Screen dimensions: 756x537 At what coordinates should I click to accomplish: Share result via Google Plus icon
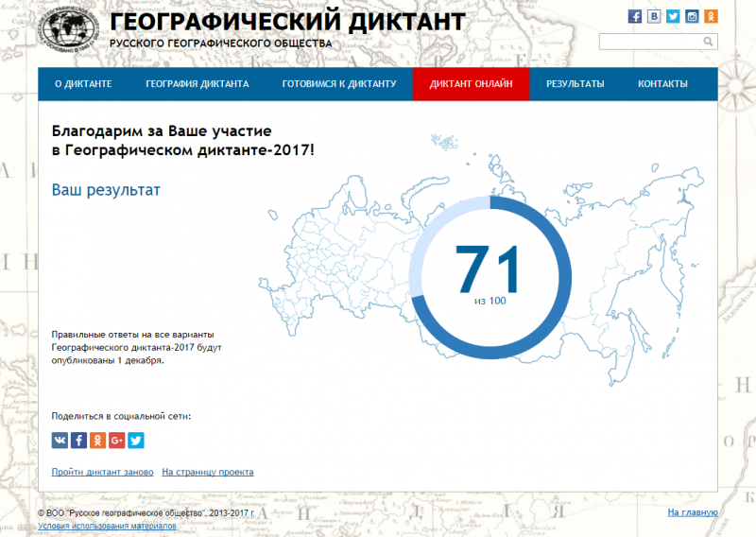[116, 440]
